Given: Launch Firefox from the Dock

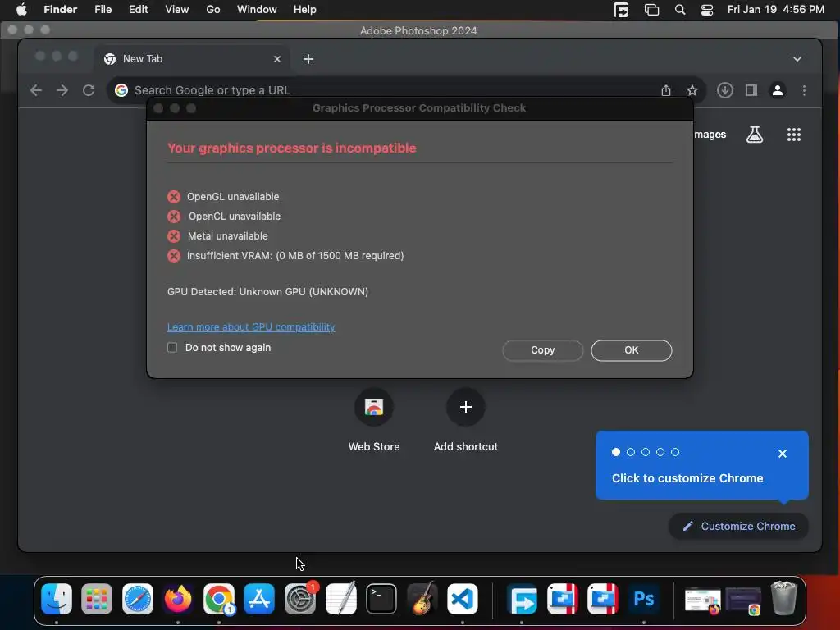Looking at the screenshot, I should 178,599.
